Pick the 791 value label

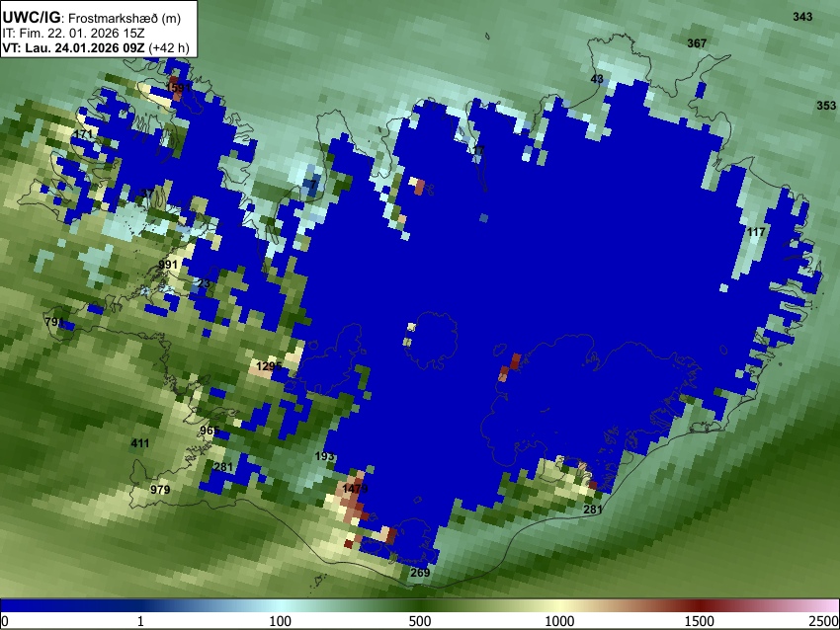[x=54, y=322]
